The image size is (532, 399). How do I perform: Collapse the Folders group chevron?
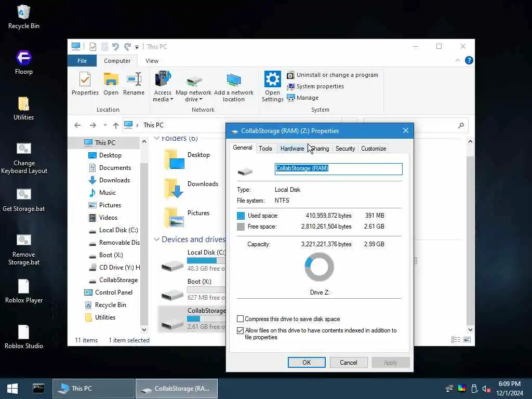tap(157, 138)
